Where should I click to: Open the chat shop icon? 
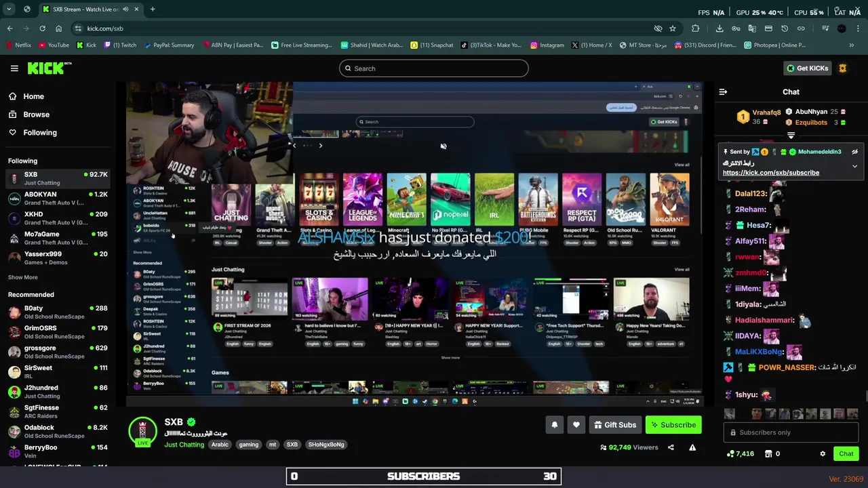pos(768,454)
